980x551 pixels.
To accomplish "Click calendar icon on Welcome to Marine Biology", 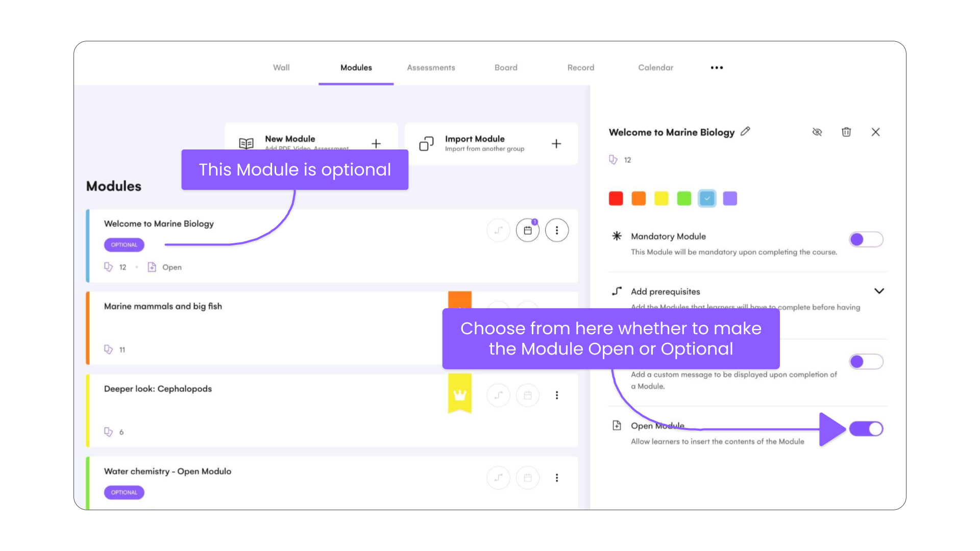I will coord(528,231).
